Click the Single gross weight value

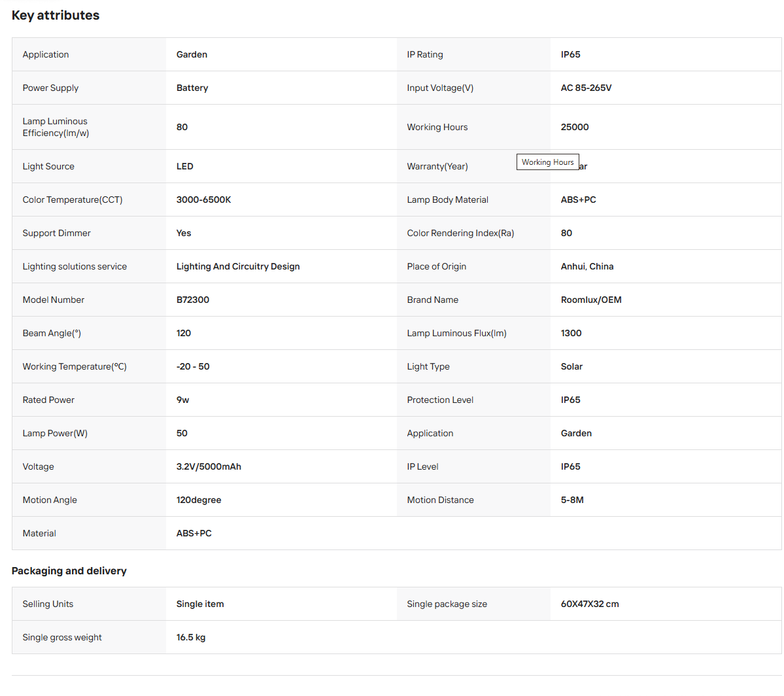tap(190, 638)
